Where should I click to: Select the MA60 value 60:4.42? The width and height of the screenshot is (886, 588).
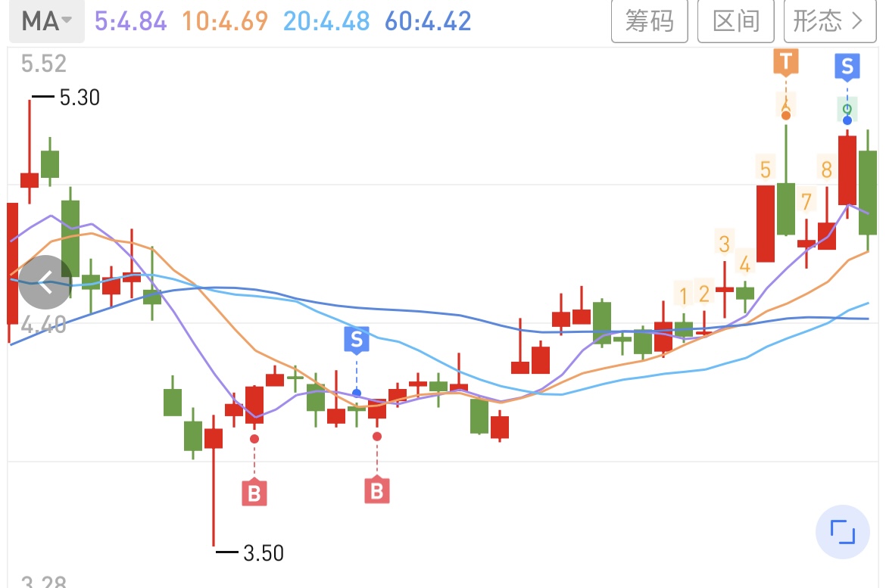click(428, 21)
